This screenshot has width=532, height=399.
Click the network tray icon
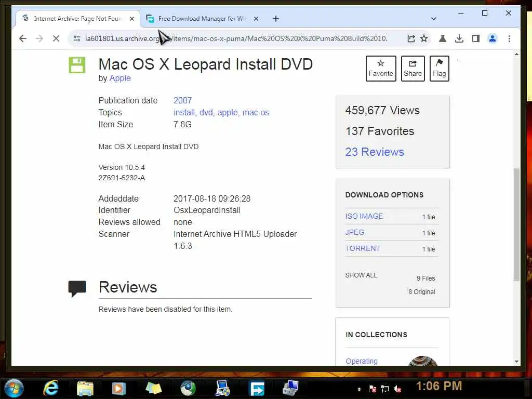click(x=385, y=389)
